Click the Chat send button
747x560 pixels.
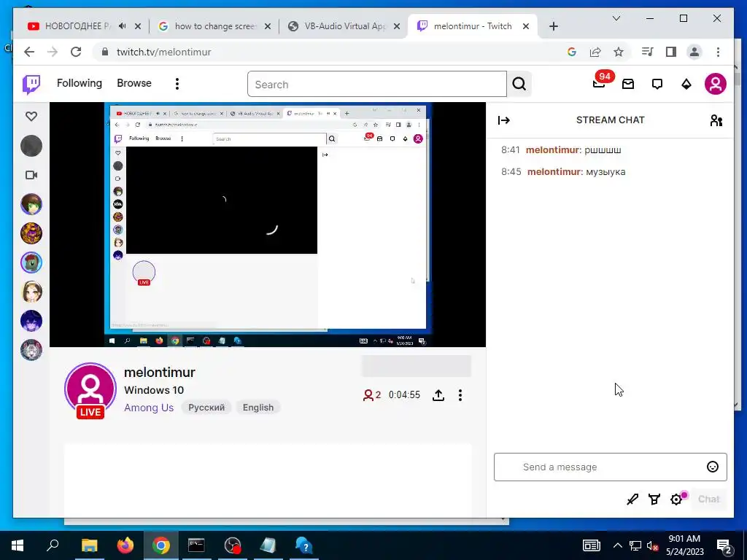[x=708, y=499]
